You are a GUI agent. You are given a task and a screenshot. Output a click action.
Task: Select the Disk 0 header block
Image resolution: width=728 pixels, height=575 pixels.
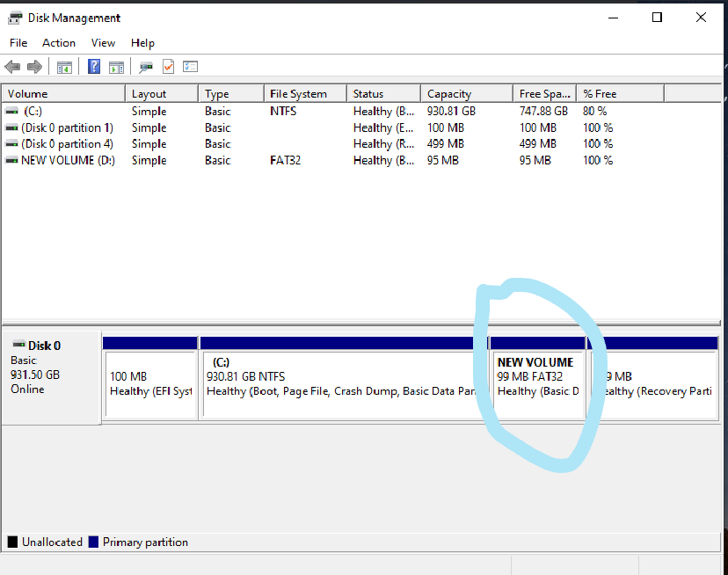(51, 377)
